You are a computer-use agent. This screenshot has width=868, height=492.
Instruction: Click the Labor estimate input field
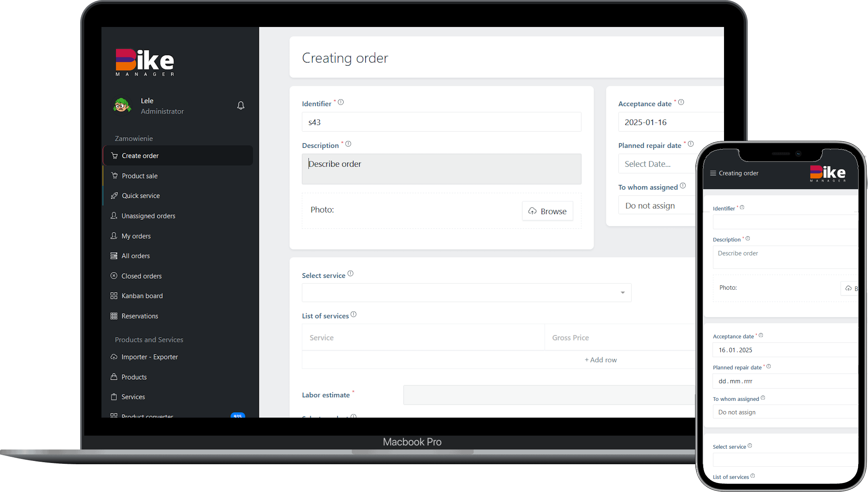click(548, 395)
